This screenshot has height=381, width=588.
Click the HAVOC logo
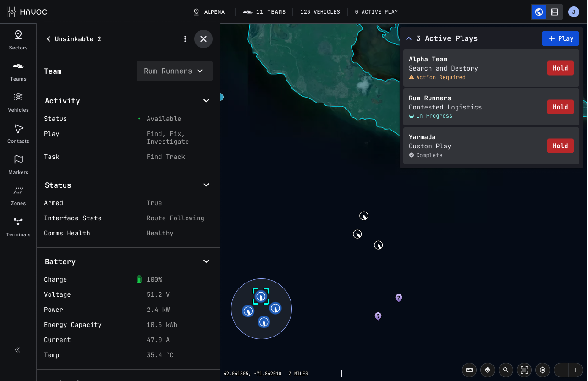coord(27,12)
